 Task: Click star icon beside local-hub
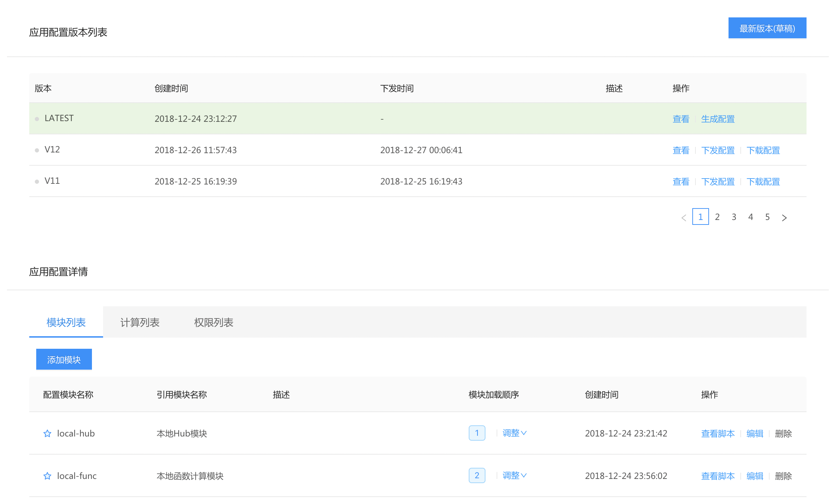click(x=47, y=433)
